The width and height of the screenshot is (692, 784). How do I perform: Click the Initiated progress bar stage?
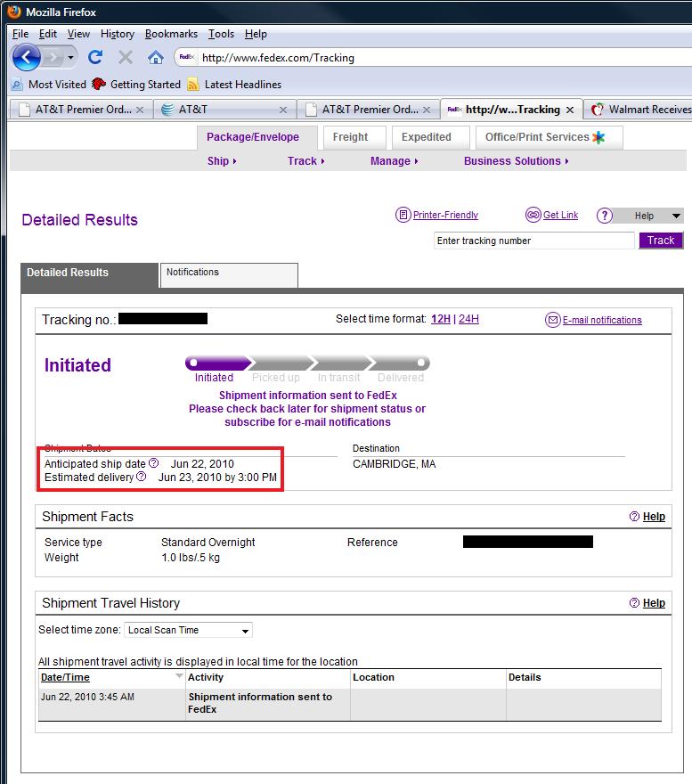[216, 363]
